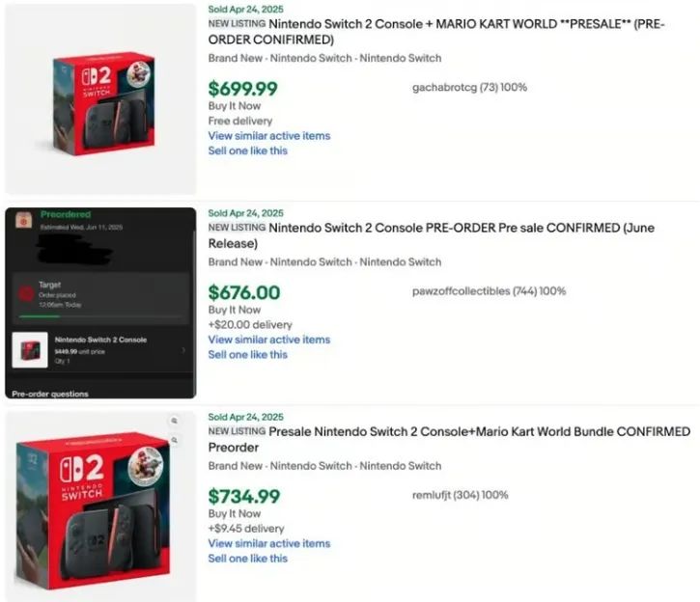The image size is (700, 602).
Task: Select 'Sell one like this' under $676.00 listing
Action: (x=248, y=354)
